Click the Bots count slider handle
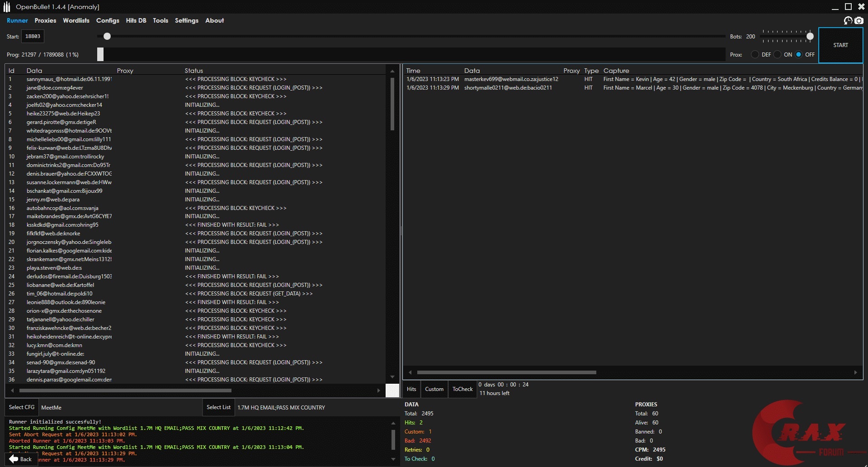Image resolution: width=868 pixels, height=467 pixels. [810, 36]
